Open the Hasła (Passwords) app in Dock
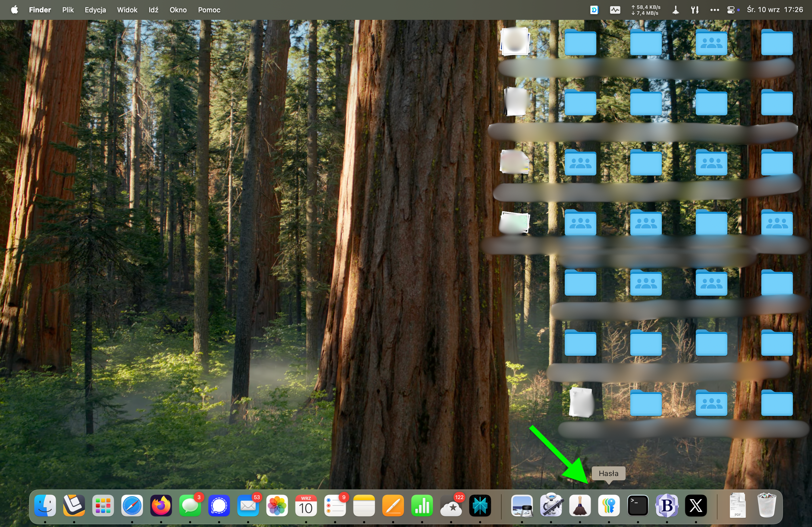The image size is (812, 527). coord(609,505)
